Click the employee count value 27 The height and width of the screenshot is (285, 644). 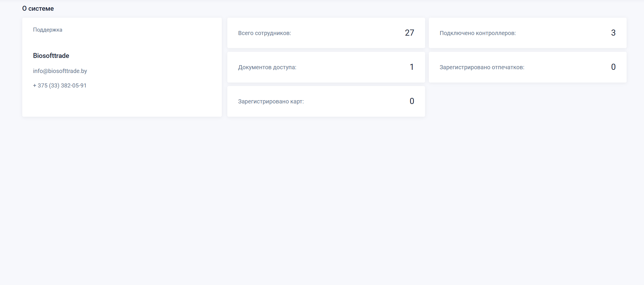409,33
